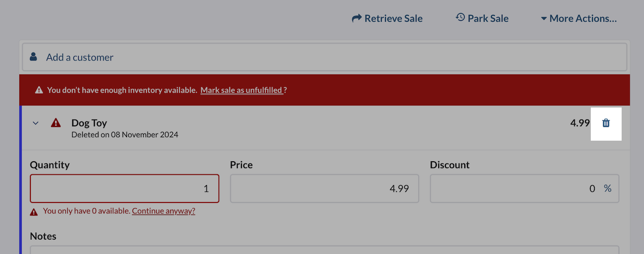Click the "Continue anyway?" link

(163, 211)
